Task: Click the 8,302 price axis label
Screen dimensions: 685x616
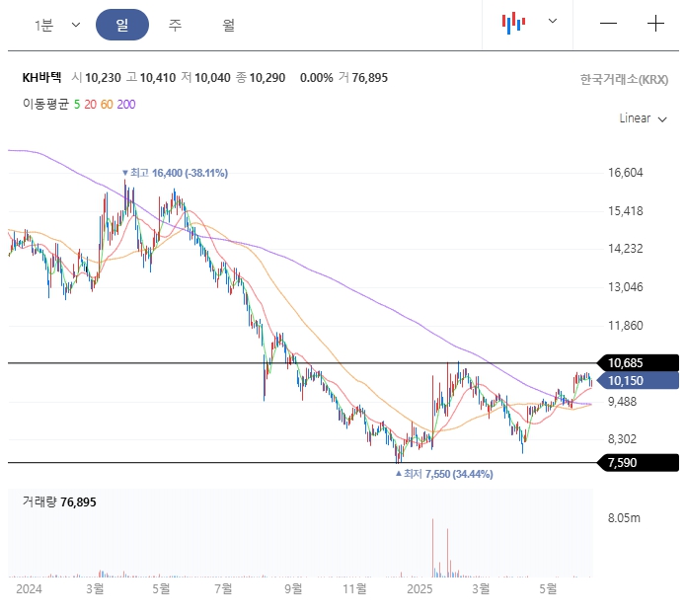Action: click(x=623, y=439)
